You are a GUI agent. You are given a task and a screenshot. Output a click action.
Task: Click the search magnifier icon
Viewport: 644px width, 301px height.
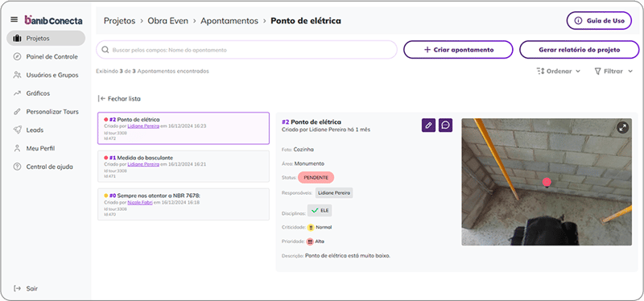(x=105, y=50)
